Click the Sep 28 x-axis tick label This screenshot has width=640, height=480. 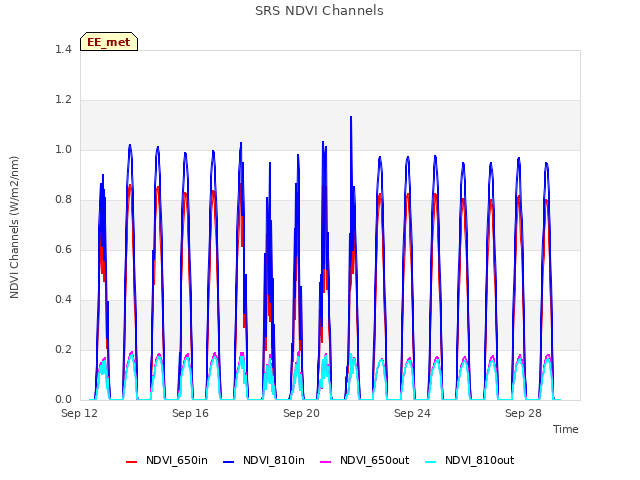(x=523, y=413)
